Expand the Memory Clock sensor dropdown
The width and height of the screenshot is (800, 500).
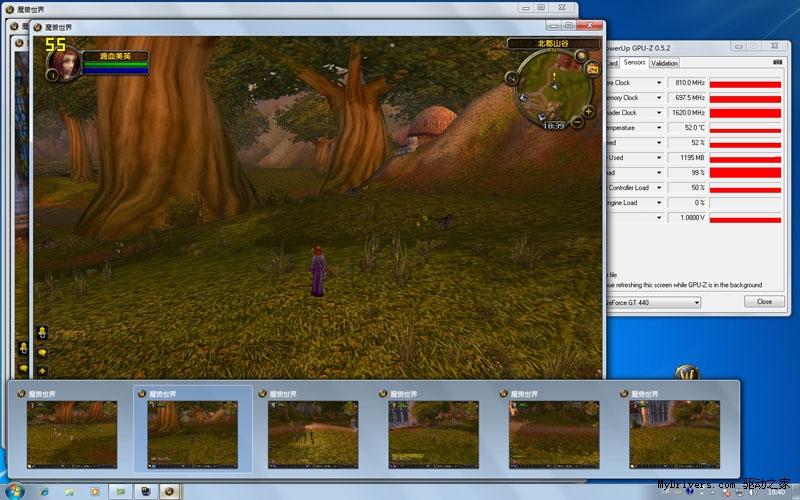click(659, 98)
